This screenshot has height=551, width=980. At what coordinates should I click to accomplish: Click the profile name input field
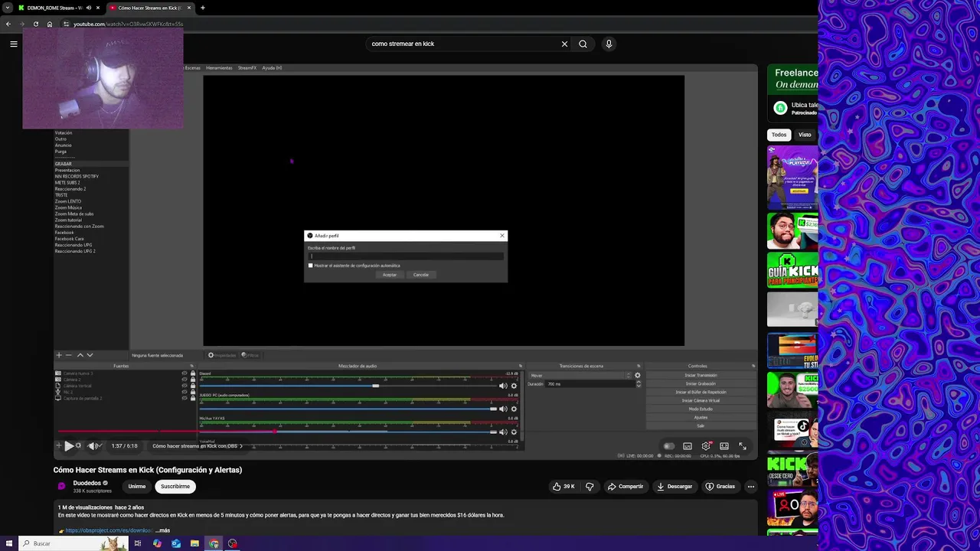tap(406, 256)
